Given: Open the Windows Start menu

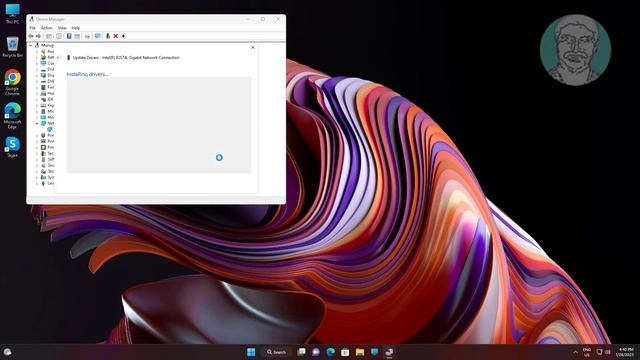Looking at the screenshot, I should [x=251, y=352].
